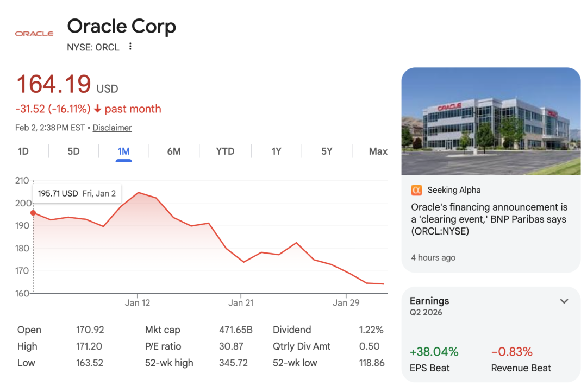The width and height of the screenshot is (587, 392).
Task: Select the 1Y chart range
Action: (276, 151)
